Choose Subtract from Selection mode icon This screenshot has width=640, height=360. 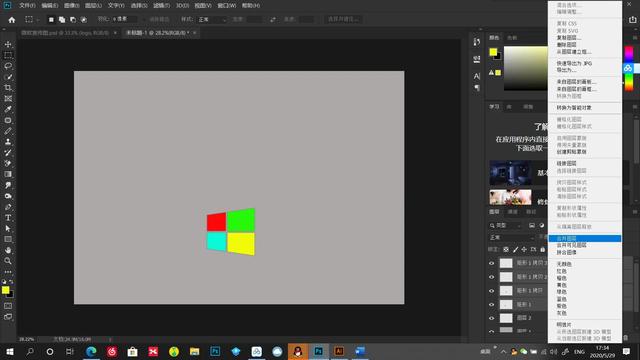click(x=73, y=19)
